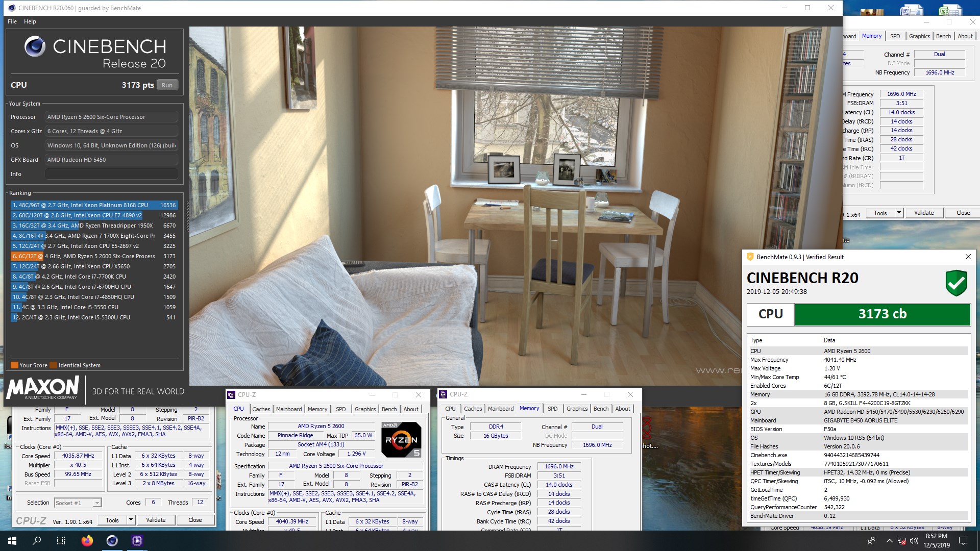Open Bench tab in middle CPU-Z window
This screenshot has width=980, height=551.
[x=389, y=409]
